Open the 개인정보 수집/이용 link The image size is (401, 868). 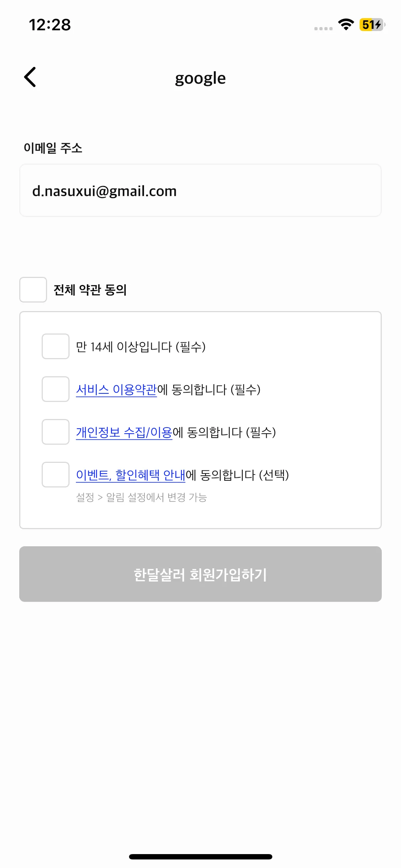click(124, 432)
